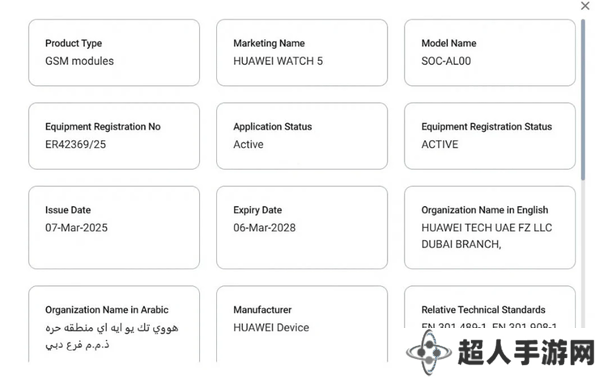Select the Relative Technical Standards label
This screenshot has height=378, width=600.
[483, 310]
